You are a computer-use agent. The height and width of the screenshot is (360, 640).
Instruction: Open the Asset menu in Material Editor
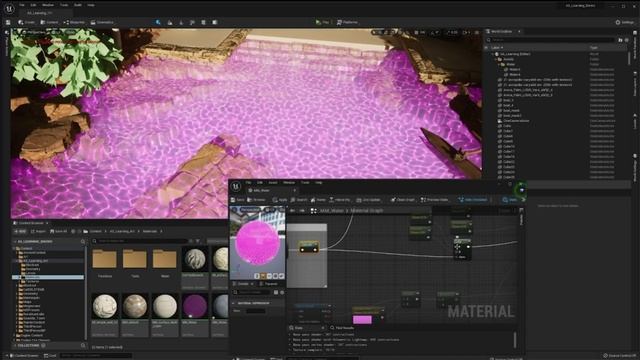273,182
